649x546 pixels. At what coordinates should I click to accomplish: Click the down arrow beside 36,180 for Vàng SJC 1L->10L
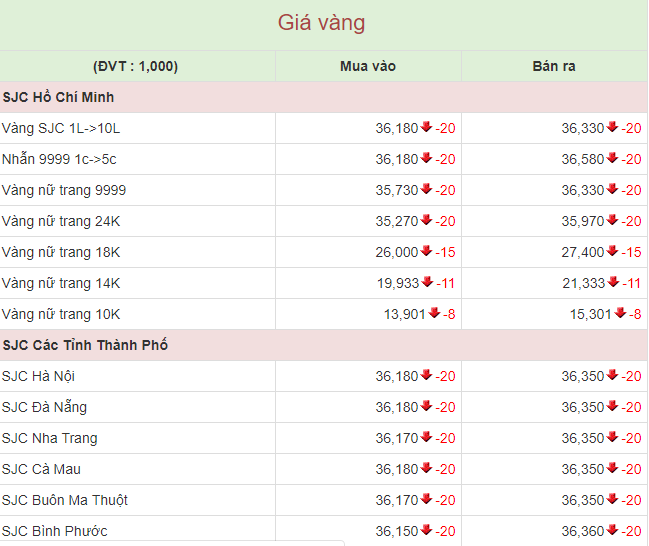click(426, 127)
